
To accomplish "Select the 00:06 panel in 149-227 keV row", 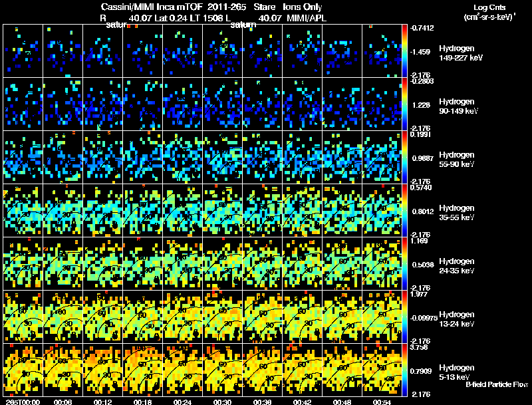I will click(63, 51).
